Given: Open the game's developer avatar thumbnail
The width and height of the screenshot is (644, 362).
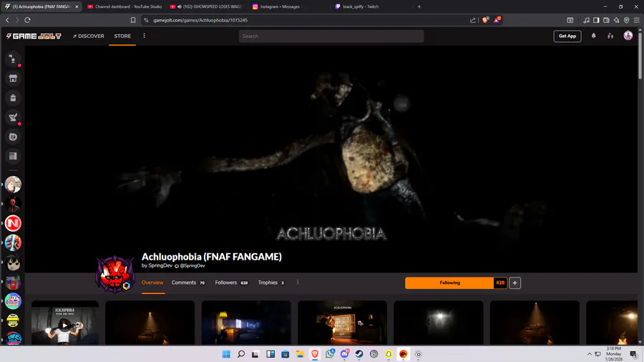Looking at the screenshot, I should click(115, 274).
